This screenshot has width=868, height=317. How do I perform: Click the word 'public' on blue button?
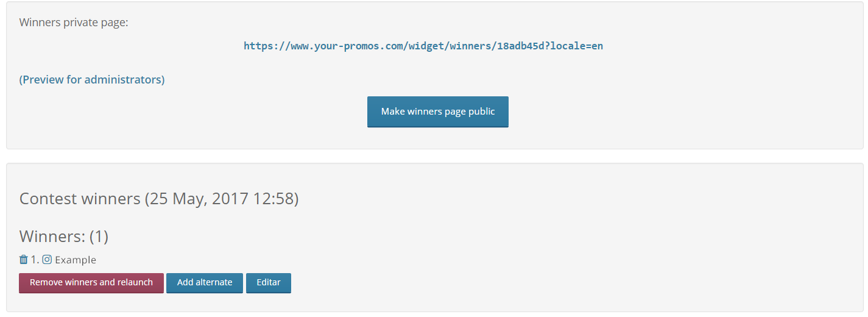482,112
